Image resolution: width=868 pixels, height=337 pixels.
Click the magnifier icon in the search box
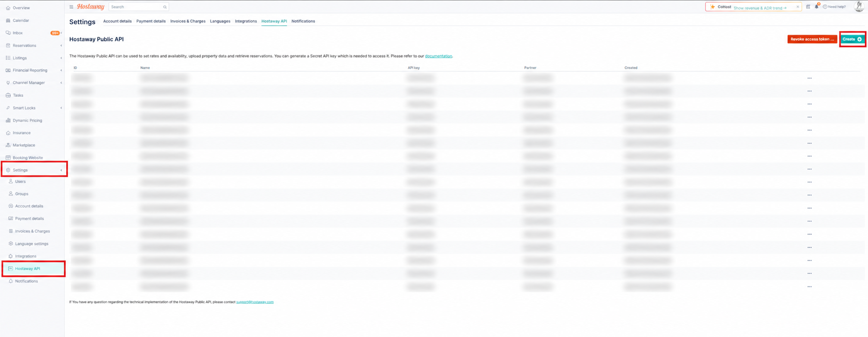tap(165, 7)
